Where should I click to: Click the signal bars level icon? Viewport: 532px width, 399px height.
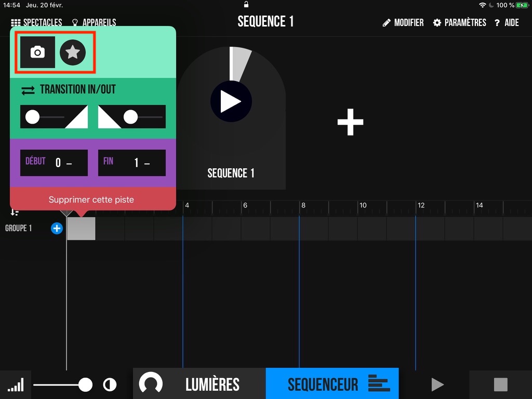tap(16, 385)
